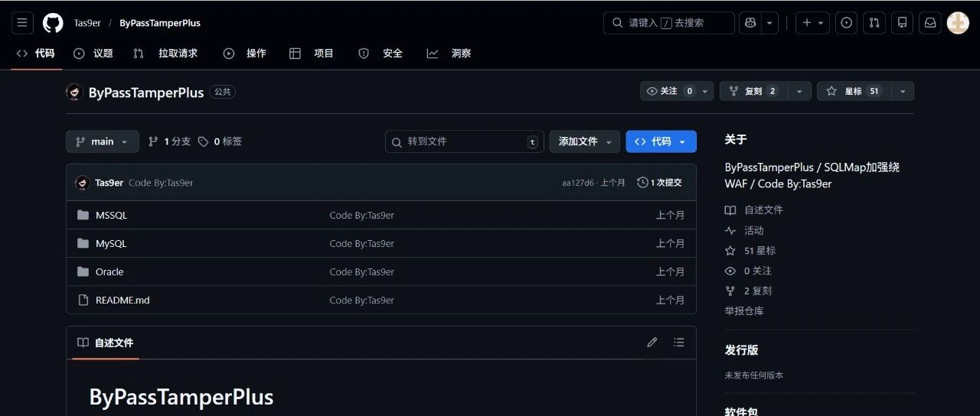Click the 转到文件 search field
This screenshot has height=416, width=980.
click(465, 141)
